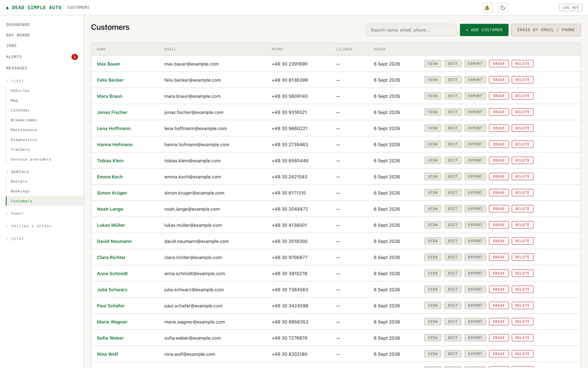This screenshot has width=588, height=368.
Task: Open Max Bauer name link
Action: (x=108, y=64)
